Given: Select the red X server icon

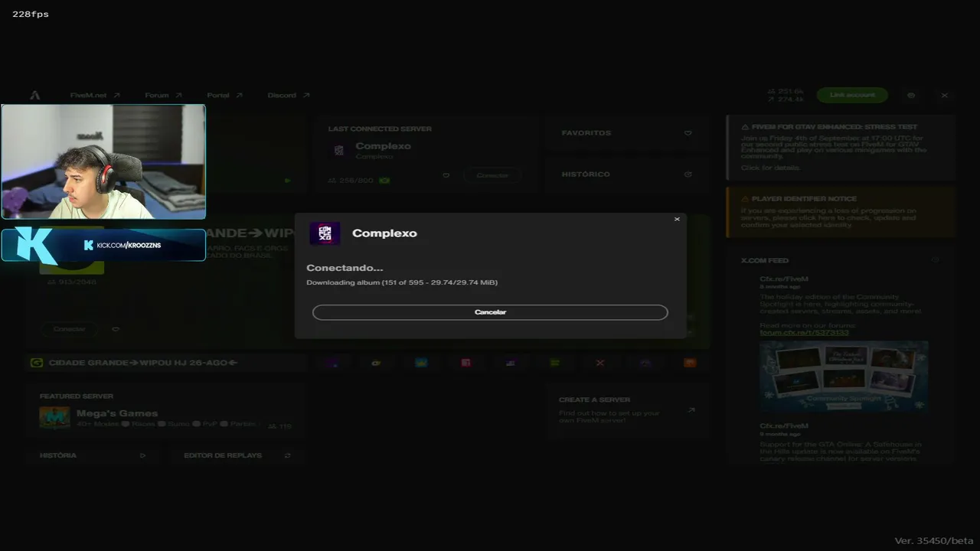Looking at the screenshot, I should (x=600, y=363).
